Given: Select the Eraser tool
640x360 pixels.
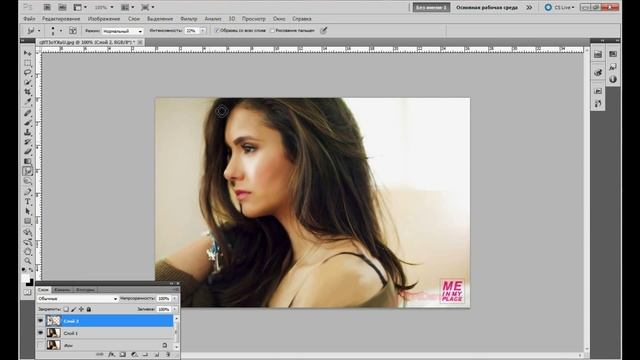Looking at the screenshot, I should click(x=27, y=152).
